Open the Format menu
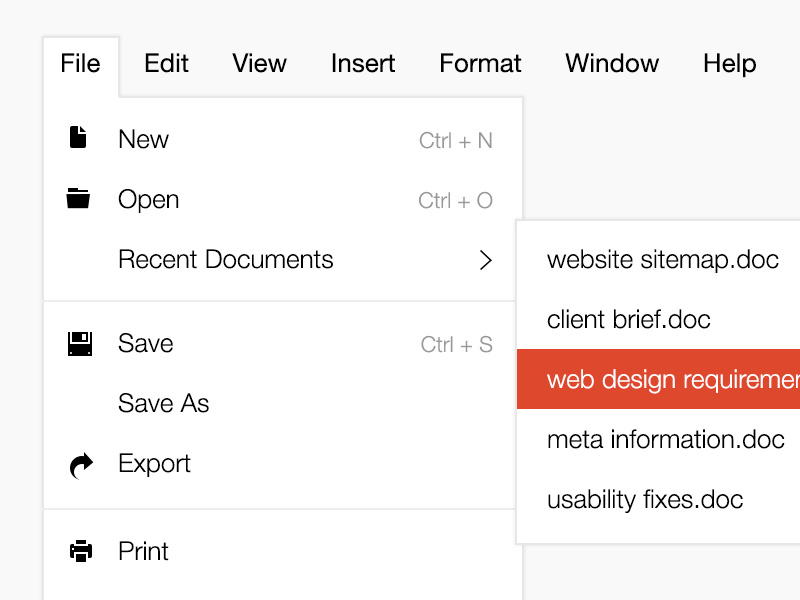The width and height of the screenshot is (800, 600). coord(480,64)
